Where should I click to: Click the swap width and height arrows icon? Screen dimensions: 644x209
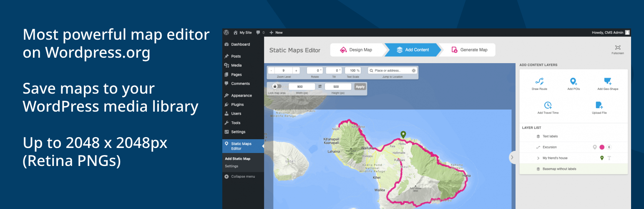pos(320,87)
